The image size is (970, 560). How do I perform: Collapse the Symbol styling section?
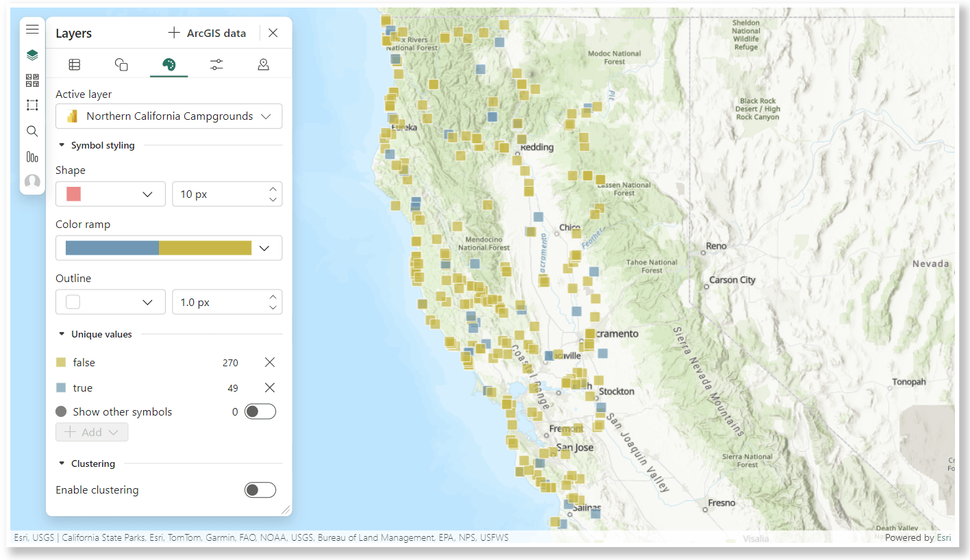(62, 145)
